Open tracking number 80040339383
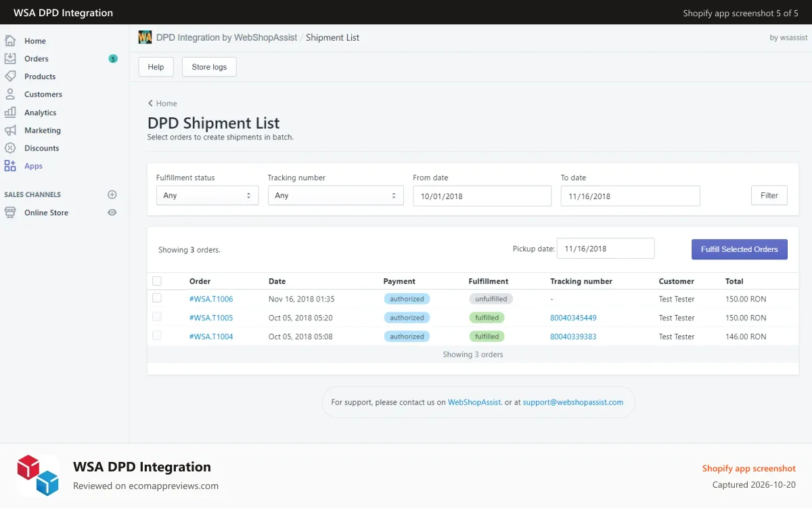This screenshot has height=508, width=812. (x=573, y=337)
